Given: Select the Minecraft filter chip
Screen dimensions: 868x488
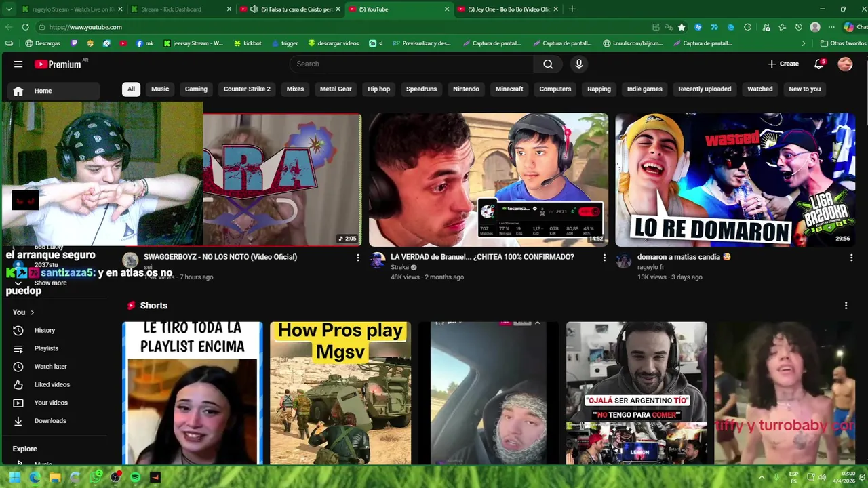Looking at the screenshot, I should tap(509, 89).
